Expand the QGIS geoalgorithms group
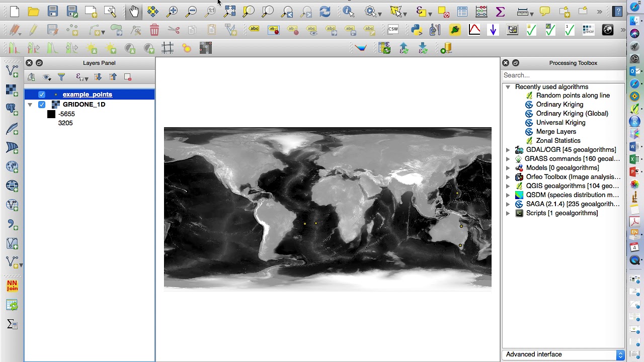 tap(508, 186)
